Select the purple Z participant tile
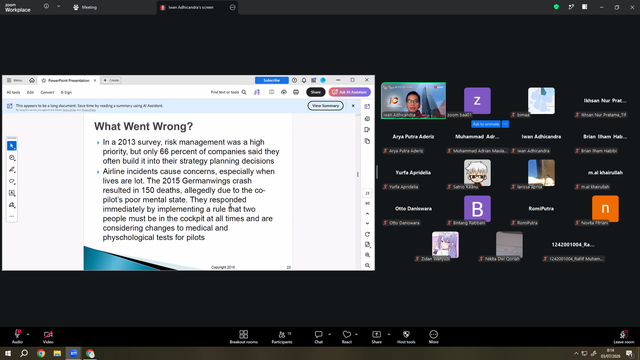Image resolution: width=640 pixels, height=360 pixels. [x=477, y=100]
